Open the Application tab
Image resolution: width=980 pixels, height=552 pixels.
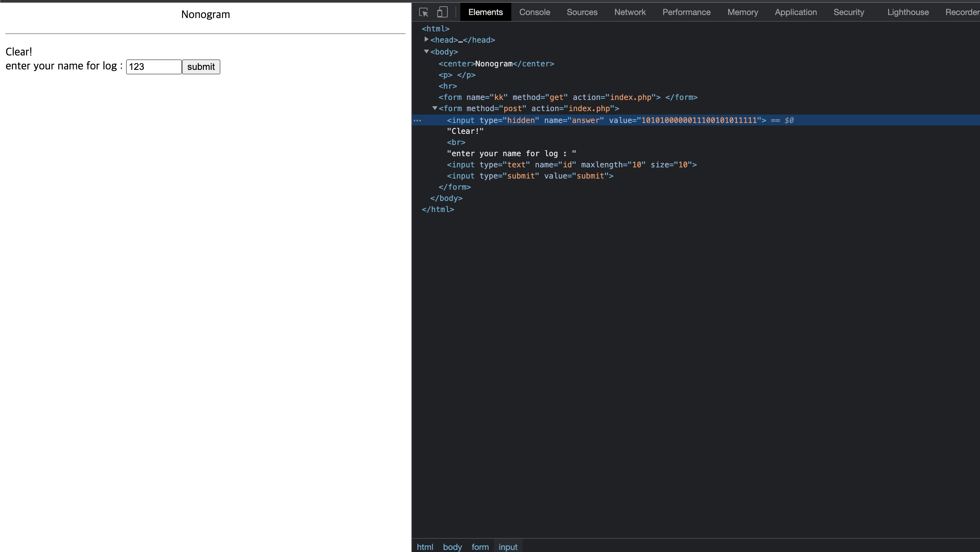(796, 12)
